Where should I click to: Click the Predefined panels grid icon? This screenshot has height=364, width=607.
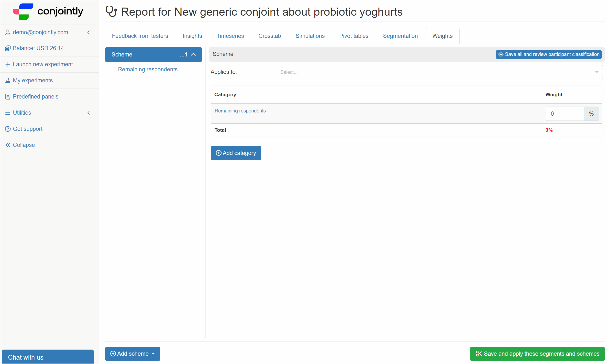click(x=8, y=96)
